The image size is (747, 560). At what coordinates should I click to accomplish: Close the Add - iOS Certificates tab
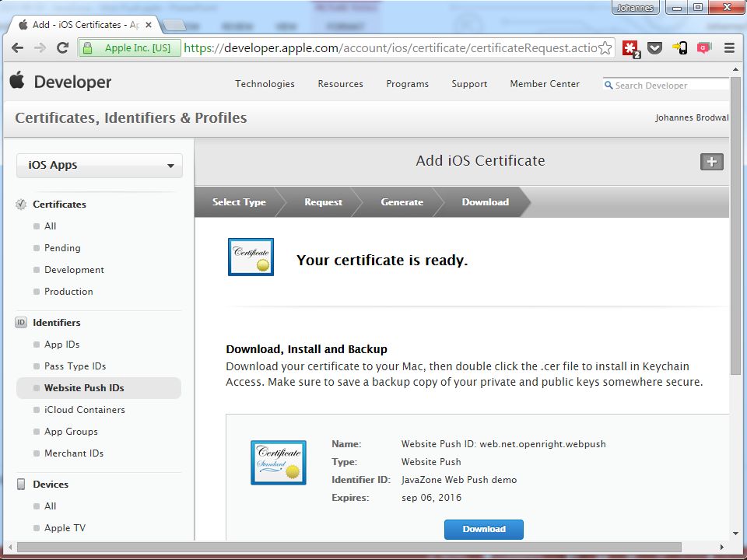pyautogui.click(x=149, y=25)
